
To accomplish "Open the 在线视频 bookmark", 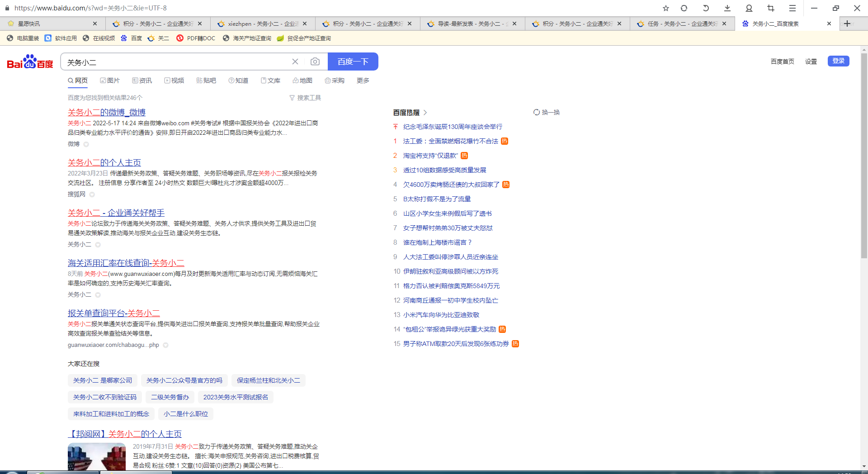I will (99, 38).
